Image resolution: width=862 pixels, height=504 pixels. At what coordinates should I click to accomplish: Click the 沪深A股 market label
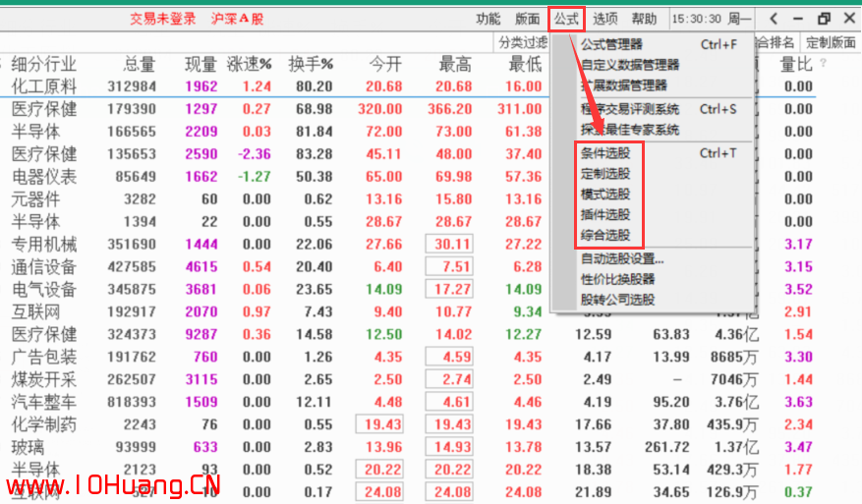tap(237, 19)
